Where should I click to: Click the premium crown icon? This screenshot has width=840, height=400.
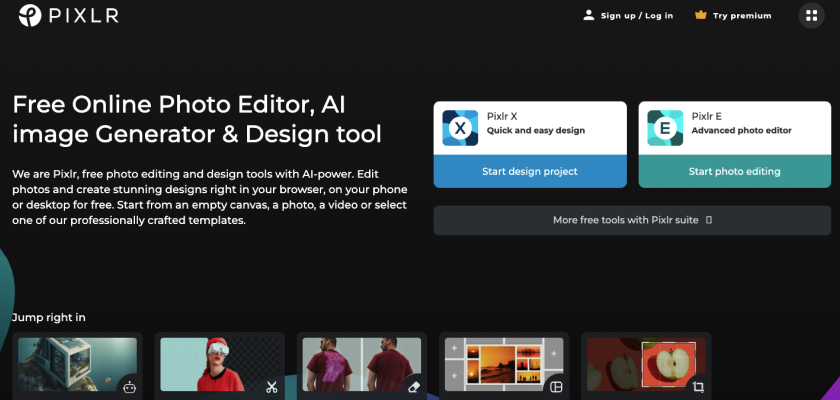[700, 15]
